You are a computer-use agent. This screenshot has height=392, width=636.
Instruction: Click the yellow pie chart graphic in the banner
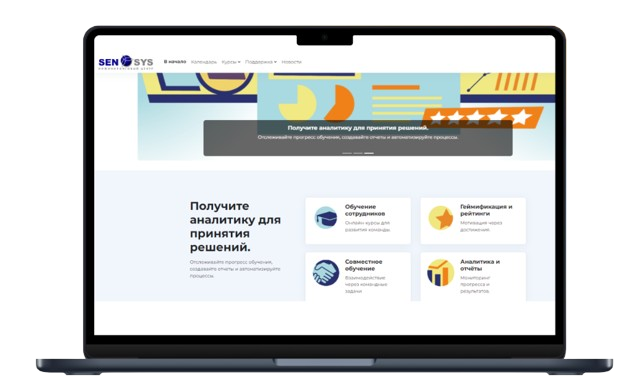297,103
